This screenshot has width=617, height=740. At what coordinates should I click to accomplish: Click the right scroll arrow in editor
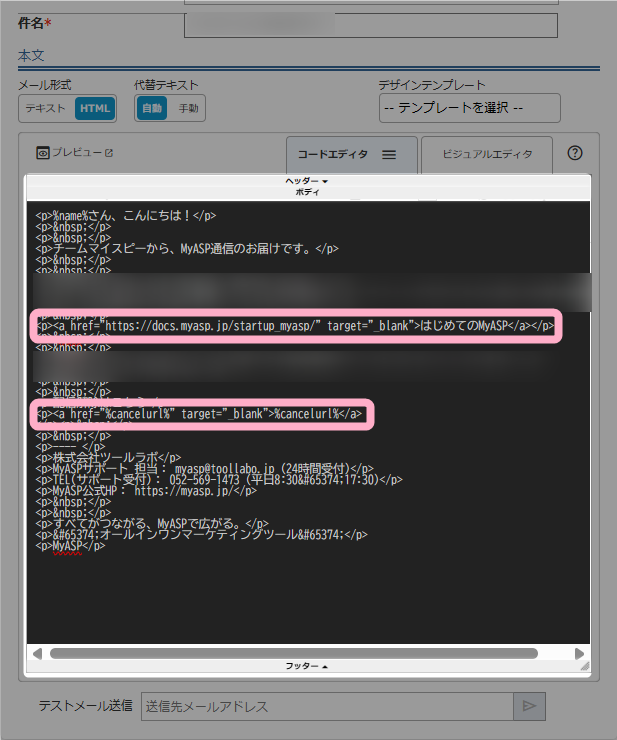point(579,653)
